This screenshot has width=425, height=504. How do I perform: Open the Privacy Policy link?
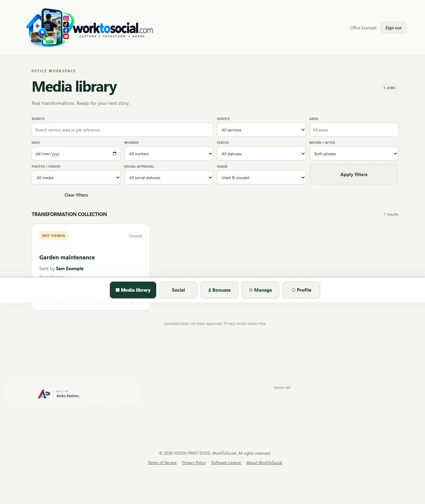[194, 463]
